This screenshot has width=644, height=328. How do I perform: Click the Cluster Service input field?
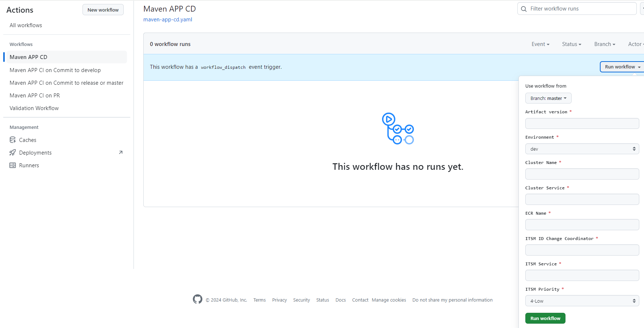coord(582,199)
